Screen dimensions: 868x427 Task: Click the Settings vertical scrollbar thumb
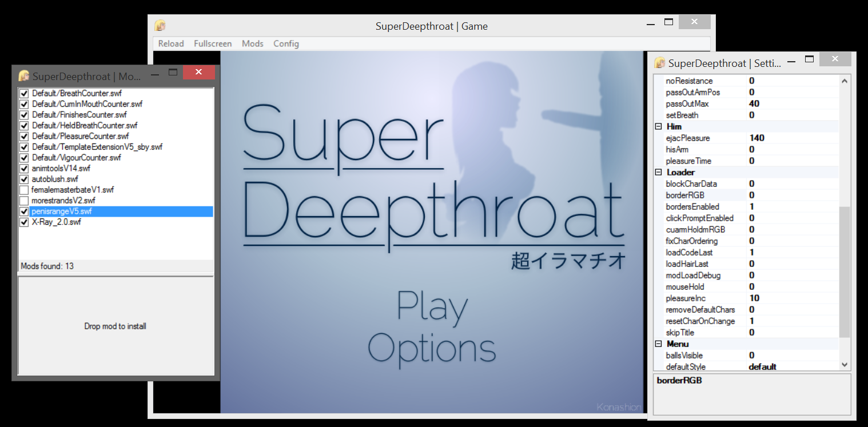845,272
